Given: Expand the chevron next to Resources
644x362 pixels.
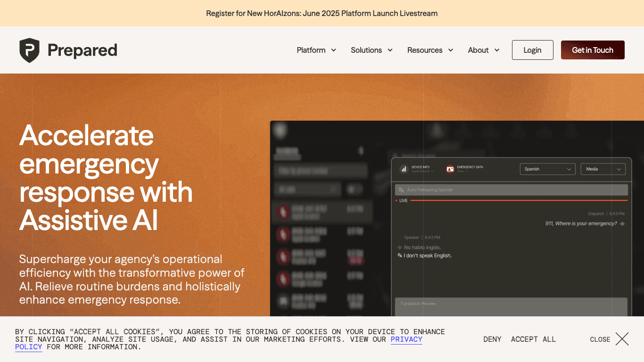Looking at the screenshot, I should [450, 50].
